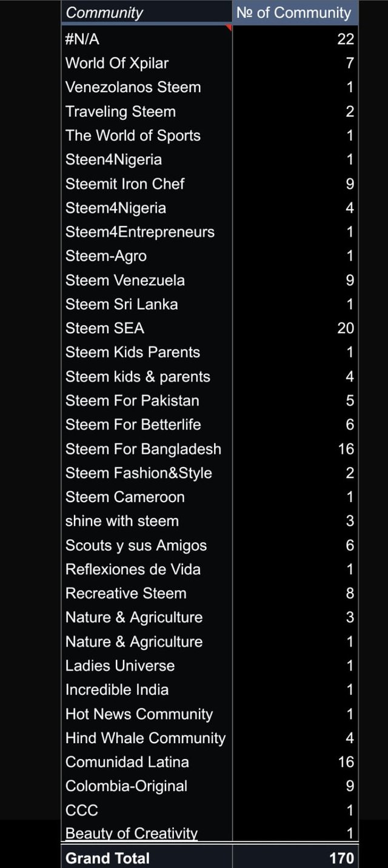Viewport: 388px width, 868px height.
Task: Select the Recreative Steem cell
Action: [x=147, y=593]
